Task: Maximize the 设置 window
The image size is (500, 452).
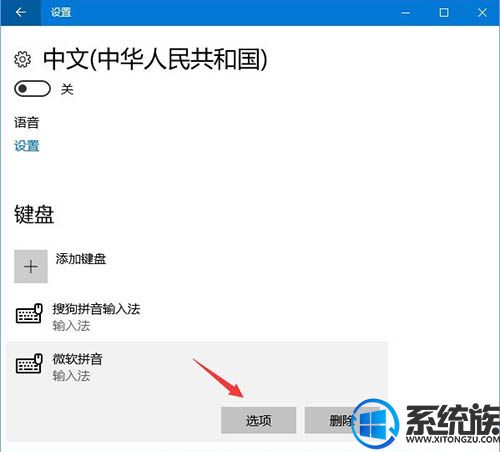Action: coord(444,13)
